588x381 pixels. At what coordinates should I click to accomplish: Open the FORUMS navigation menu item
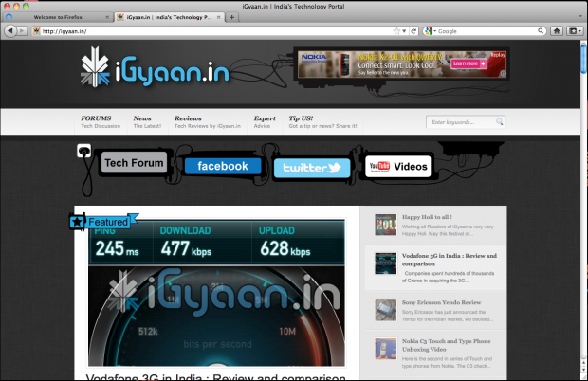pyautogui.click(x=94, y=118)
